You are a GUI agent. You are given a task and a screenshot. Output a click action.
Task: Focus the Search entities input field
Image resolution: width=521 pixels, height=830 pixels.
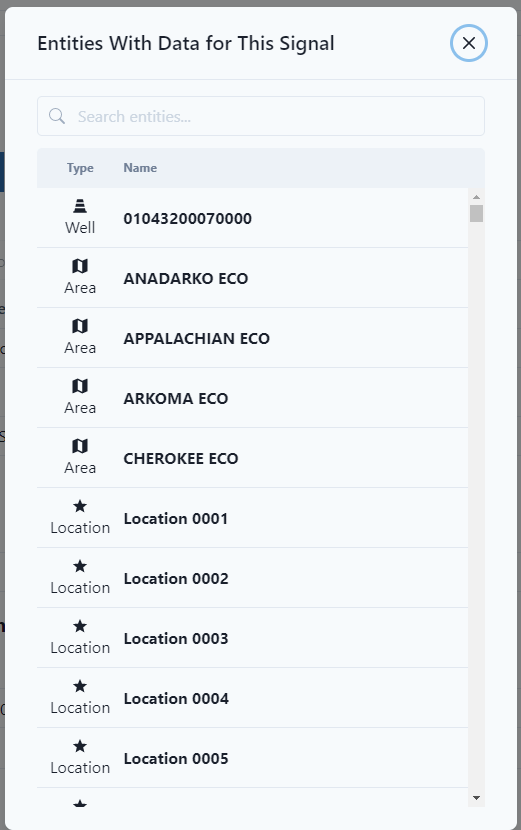(260, 116)
